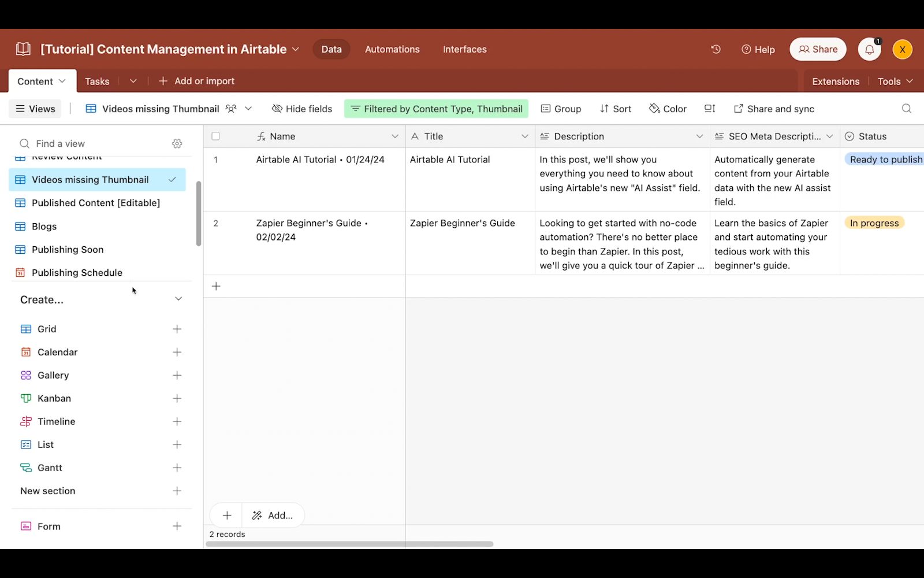Click the Share button
This screenshot has height=578, width=924.
pyautogui.click(x=818, y=49)
